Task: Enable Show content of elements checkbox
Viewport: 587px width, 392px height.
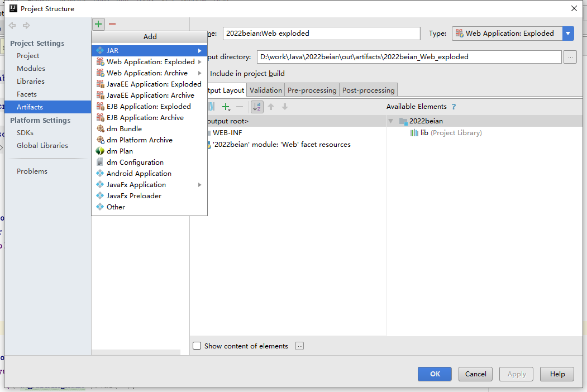Action: [x=197, y=346]
